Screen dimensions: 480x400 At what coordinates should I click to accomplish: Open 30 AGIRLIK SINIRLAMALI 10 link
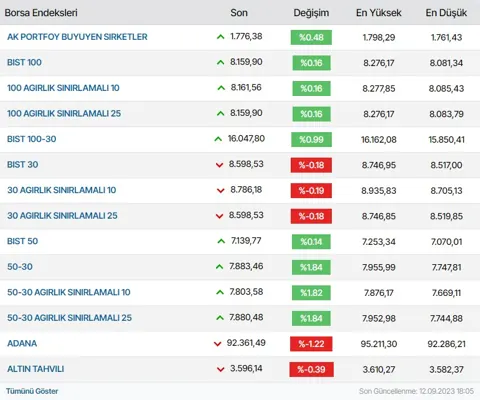[62, 190]
